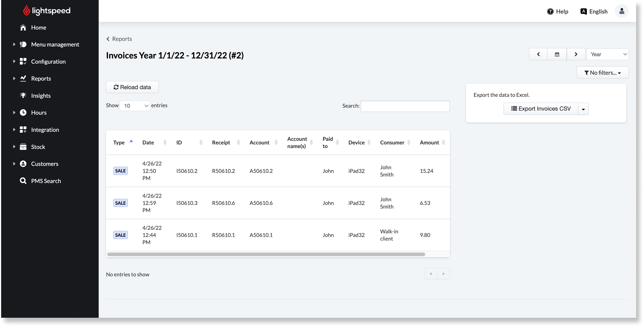The image size is (644, 327).
Task: Click the Insights lightbulb icon
Action: (x=23, y=95)
